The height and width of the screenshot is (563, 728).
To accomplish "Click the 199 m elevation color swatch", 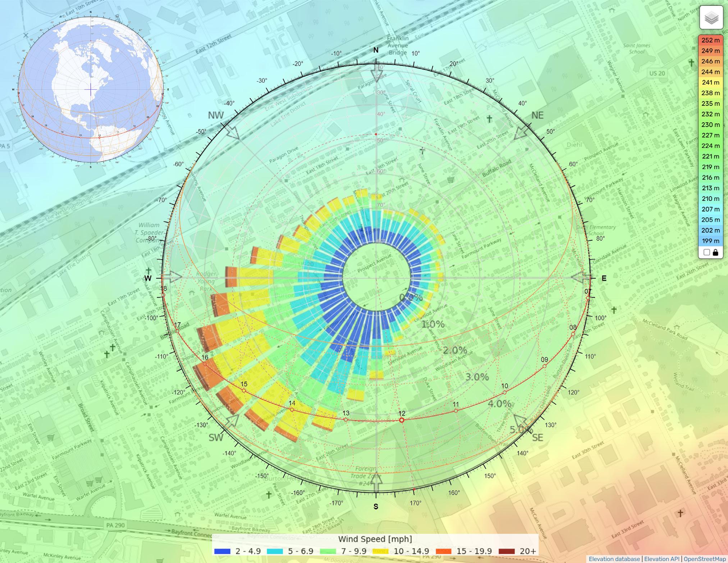I will pos(710,241).
